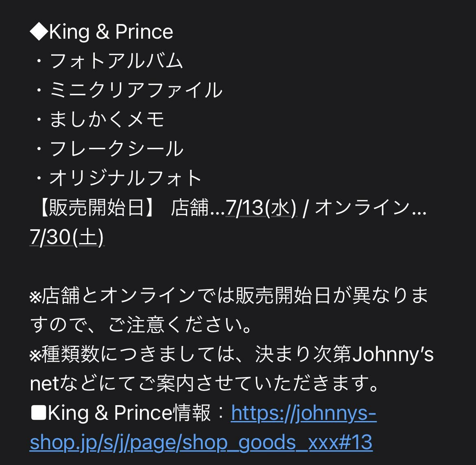Click the diamond icon before King & Prince

[x=39, y=32]
